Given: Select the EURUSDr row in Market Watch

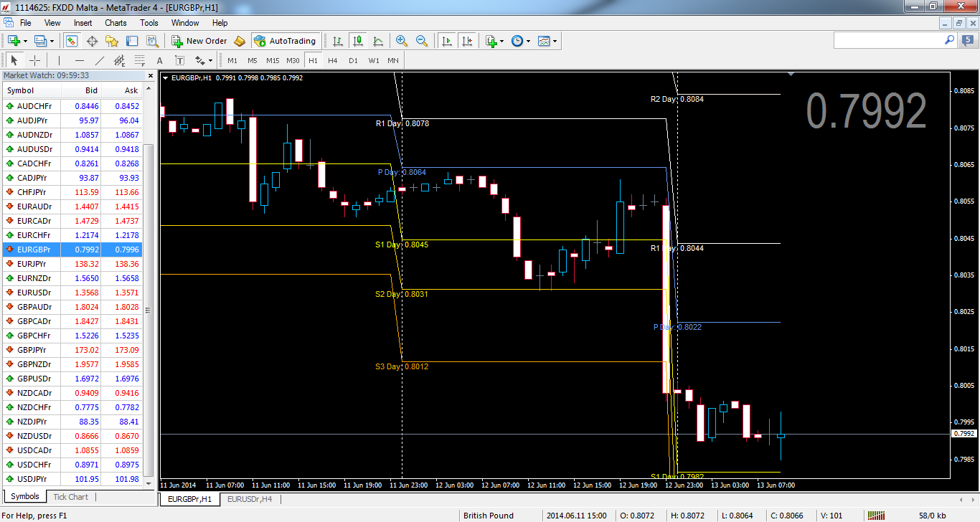Looking at the screenshot, I should (x=72, y=293).
